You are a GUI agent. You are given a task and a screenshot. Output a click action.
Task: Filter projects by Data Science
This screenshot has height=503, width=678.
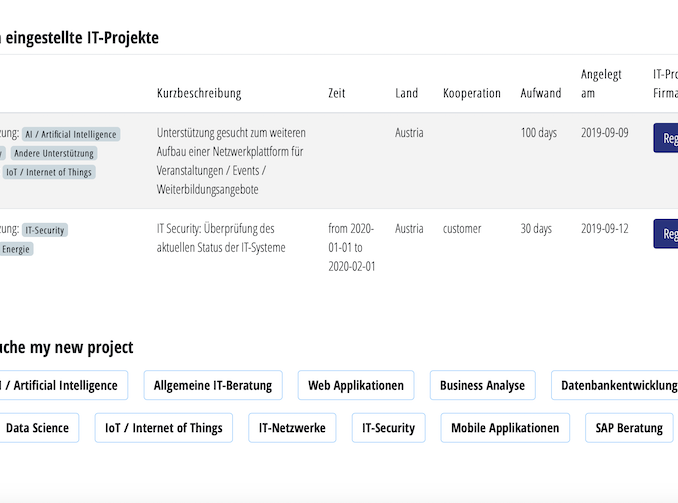(38, 428)
